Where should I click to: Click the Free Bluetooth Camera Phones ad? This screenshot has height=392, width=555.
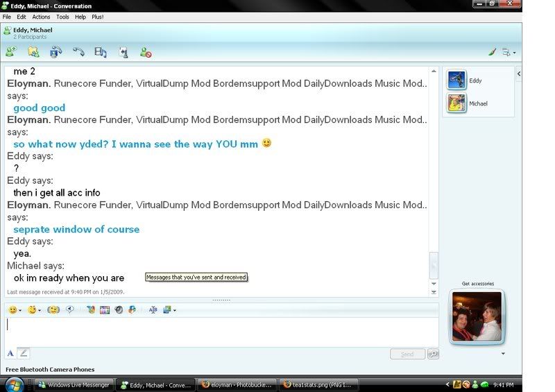(x=50, y=369)
